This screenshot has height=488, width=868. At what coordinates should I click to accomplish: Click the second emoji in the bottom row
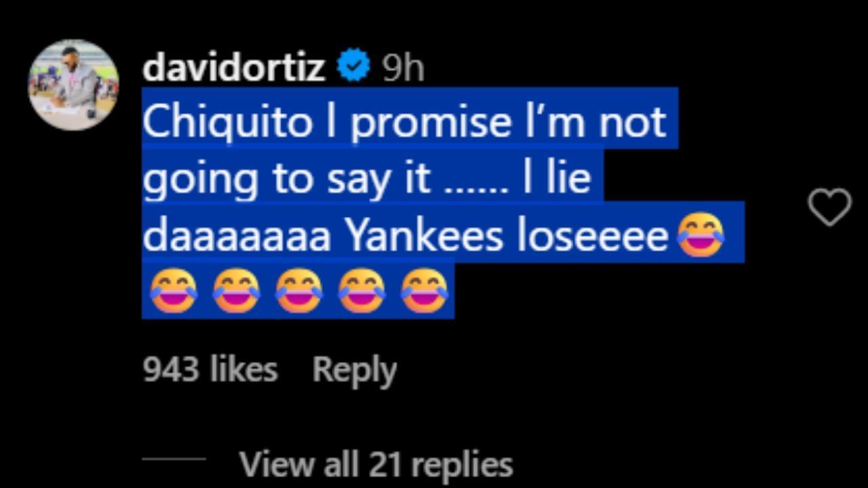(236, 291)
